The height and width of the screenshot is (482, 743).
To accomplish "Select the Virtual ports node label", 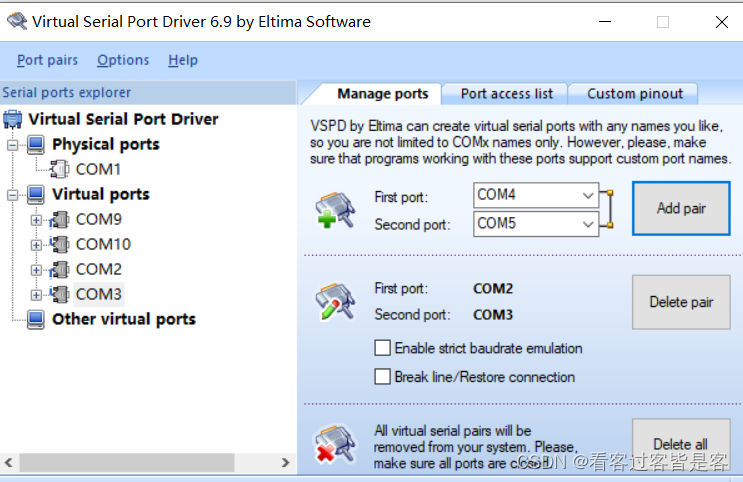I will [100, 194].
